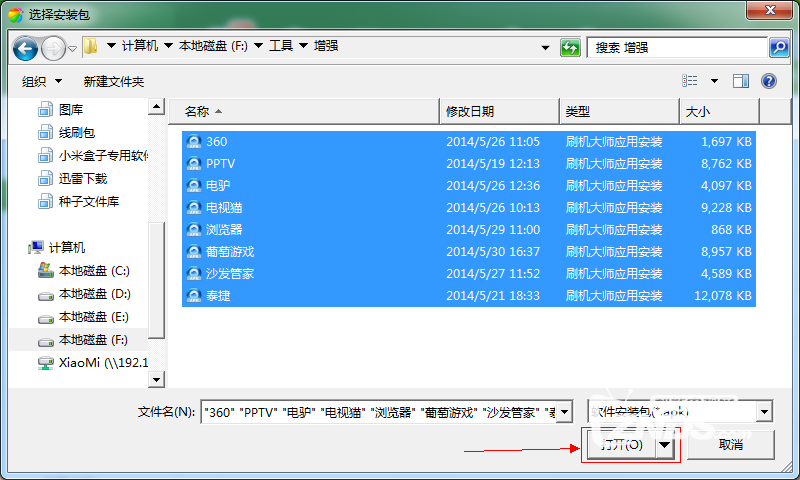Open recent locations dropdown beside Forward
Viewport: 800px width, 480px height.
pos(73,49)
